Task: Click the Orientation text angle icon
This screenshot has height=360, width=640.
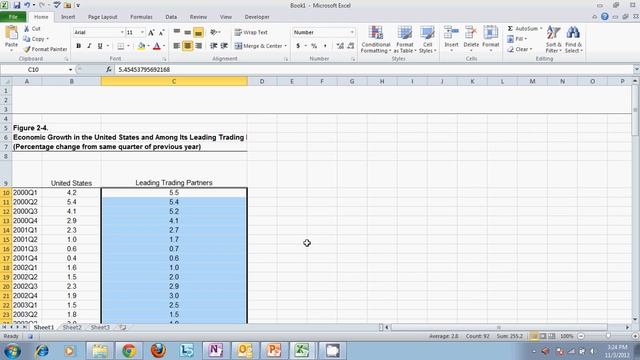Action: pyautogui.click(x=214, y=32)
